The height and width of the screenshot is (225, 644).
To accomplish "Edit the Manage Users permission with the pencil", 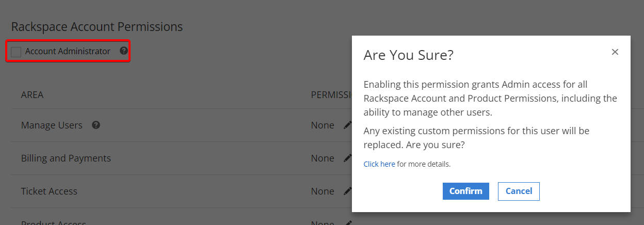I will (348, 125).
